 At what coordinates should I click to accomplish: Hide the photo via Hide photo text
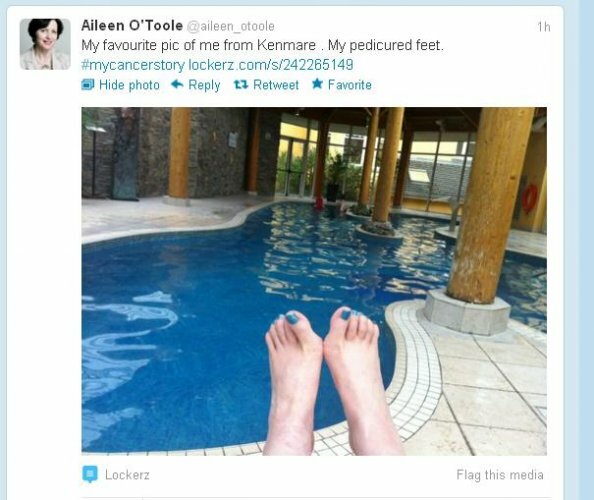[x=129, y=85]
